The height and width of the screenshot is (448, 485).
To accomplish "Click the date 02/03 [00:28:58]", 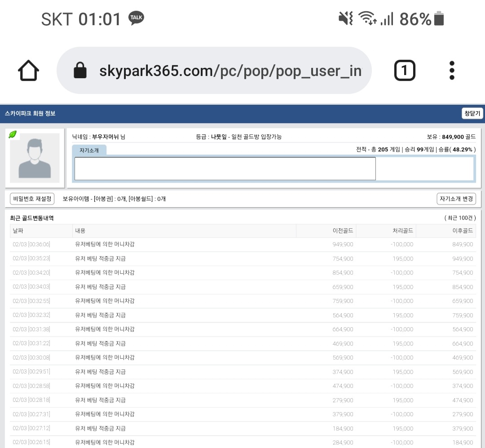I will click(x=31, y=386).
